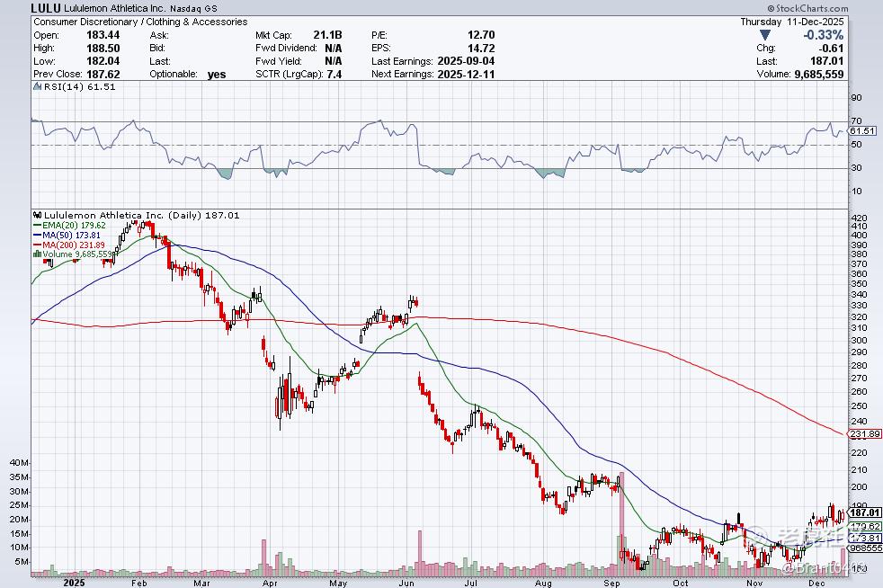Click the price axis label 420
The height and width of the screenshot is (588, 883).
pyautogui.click(x=860, y=218)
